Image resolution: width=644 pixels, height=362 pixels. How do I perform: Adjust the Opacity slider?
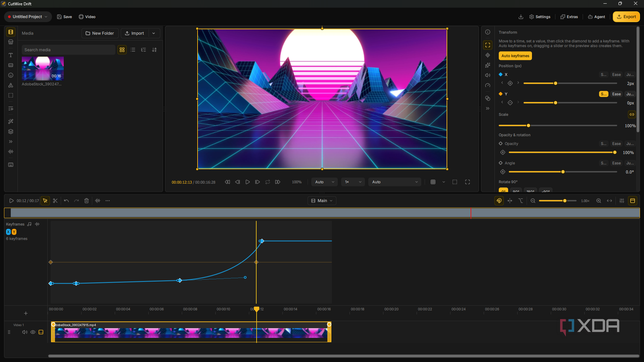point(562,153)
